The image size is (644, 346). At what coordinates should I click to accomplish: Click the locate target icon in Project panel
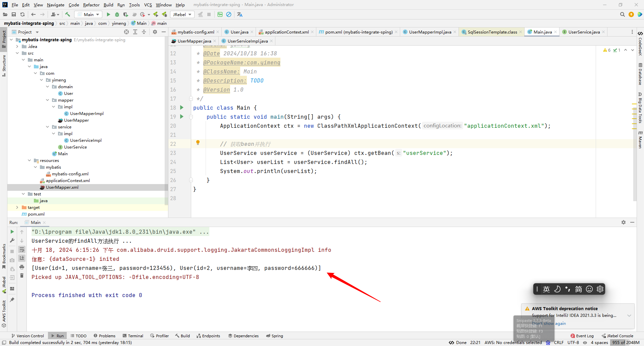click(x=126, y=32)
